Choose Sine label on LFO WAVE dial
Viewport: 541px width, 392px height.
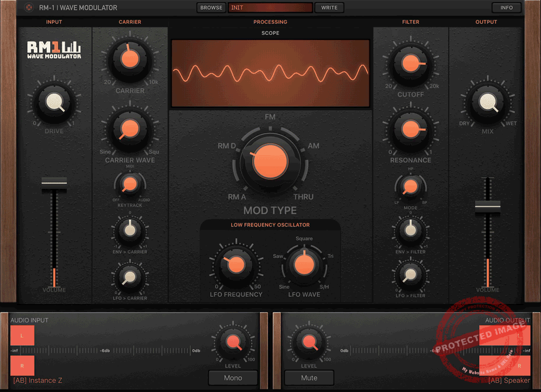point(284,287)
